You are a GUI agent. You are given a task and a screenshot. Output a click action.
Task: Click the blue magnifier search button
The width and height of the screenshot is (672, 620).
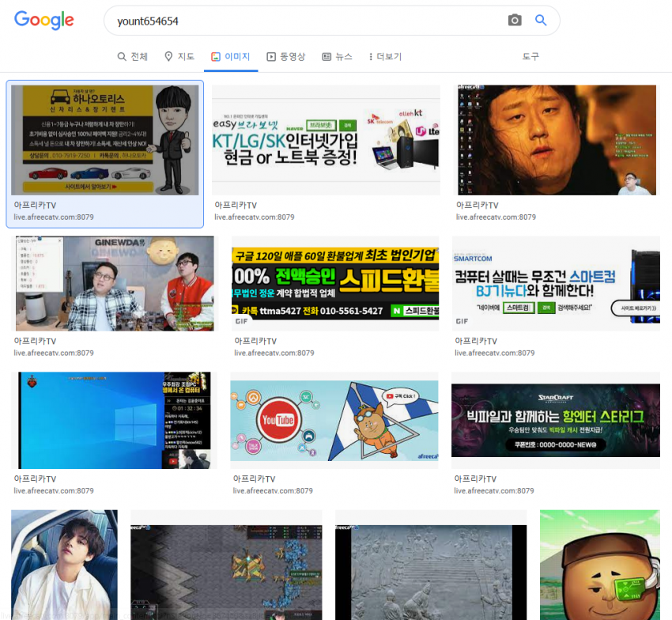coord(541,20)
